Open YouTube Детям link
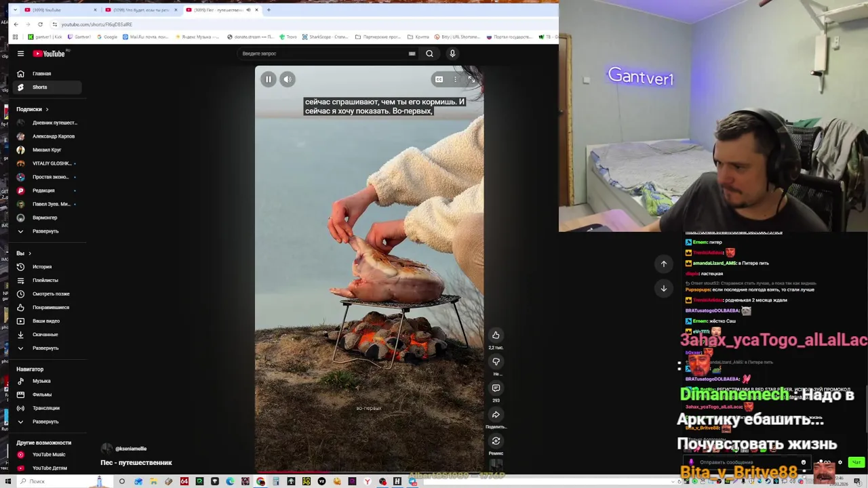This screenshot has height=488, width=868. point(47,468)
